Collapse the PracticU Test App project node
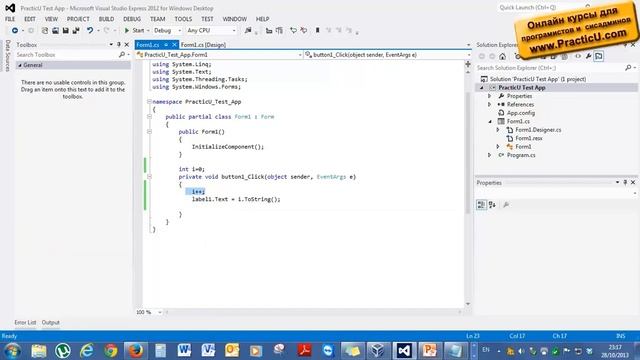This screenshot has width=640, height=360. click(x=482, y=88)
